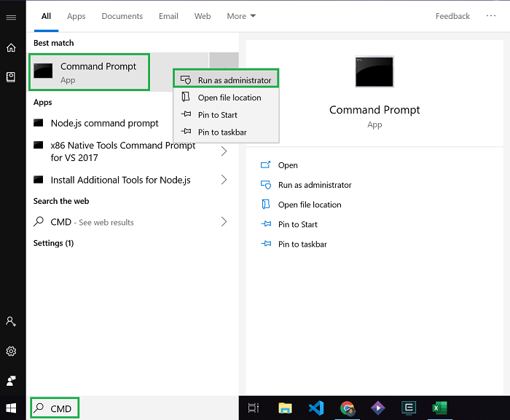Open the green E app on the taskbar
Screen dimensions: 510x420
(409, 408)
